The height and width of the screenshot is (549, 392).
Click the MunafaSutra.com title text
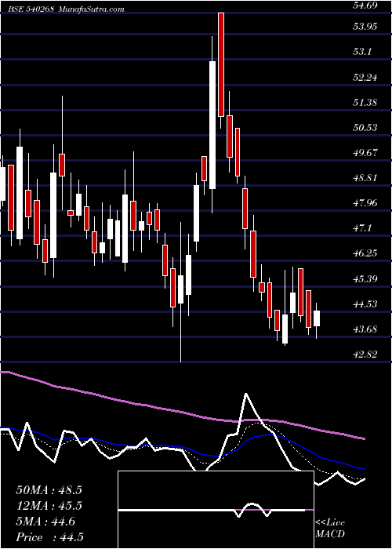92,9
